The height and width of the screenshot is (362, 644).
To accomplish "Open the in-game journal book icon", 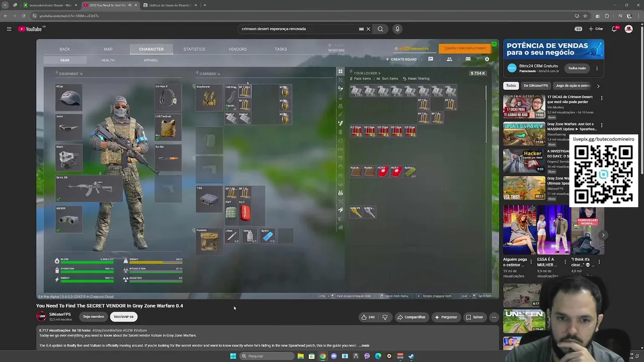I will tap(468, 59).
